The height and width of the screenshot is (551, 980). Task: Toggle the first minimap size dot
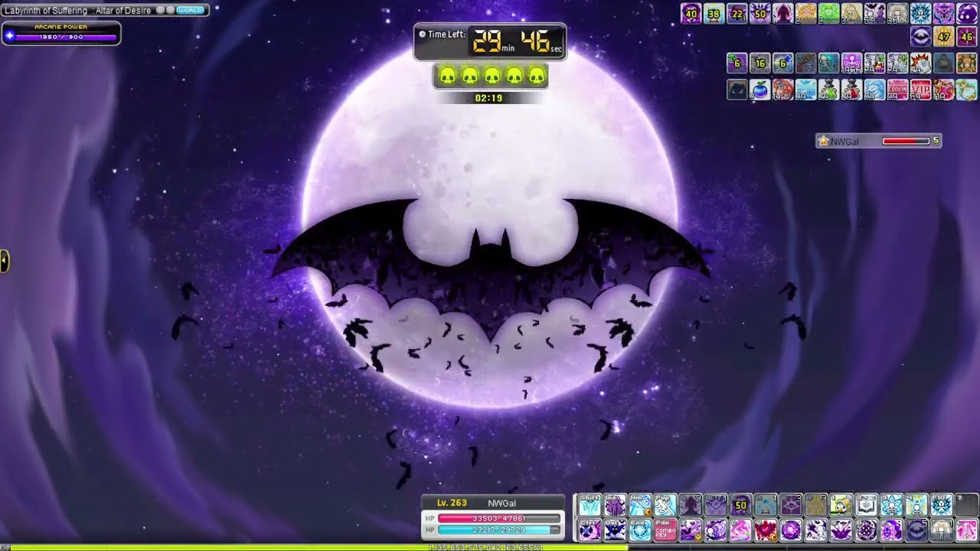click(161, 10)
